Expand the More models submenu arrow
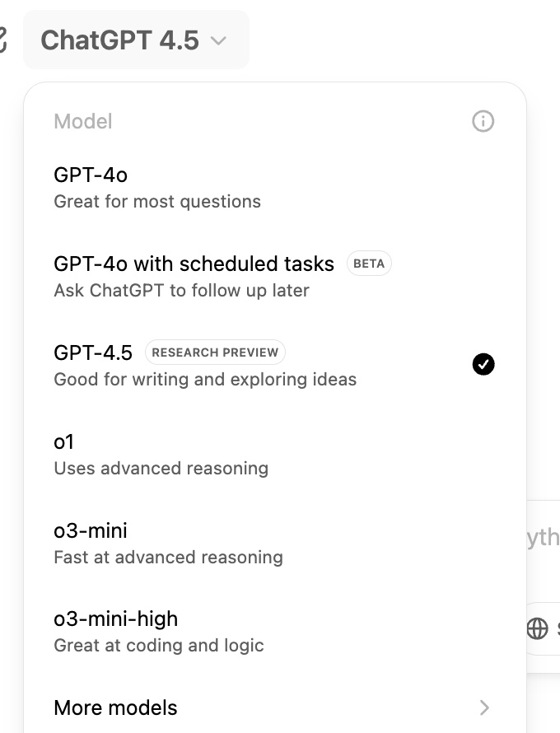The height and width of the screenshot is (733, 560). (x=484, y=707)
